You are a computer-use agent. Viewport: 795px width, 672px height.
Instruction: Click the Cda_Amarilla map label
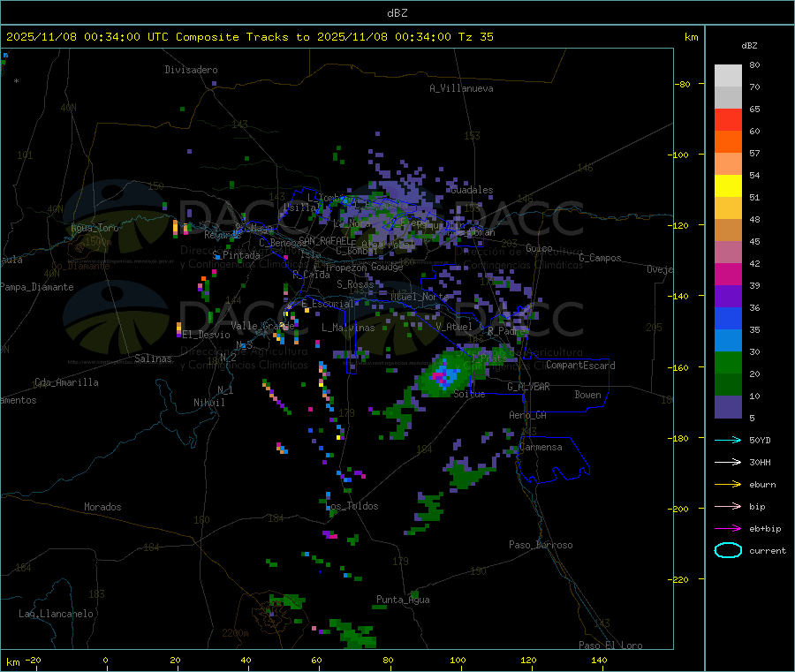point(66,382)
